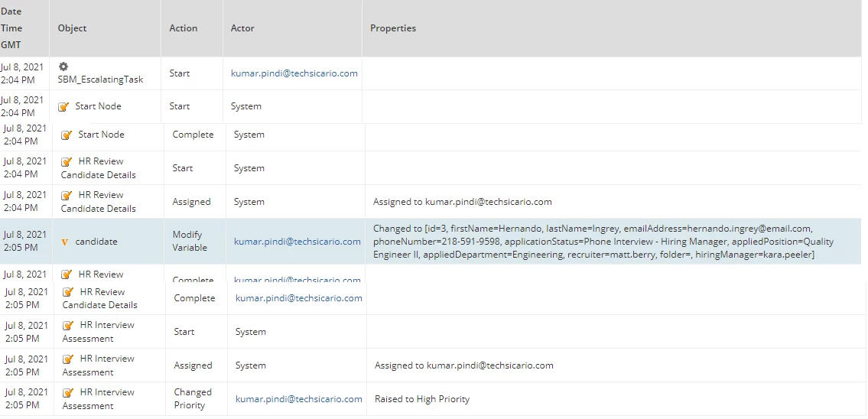The width and height of the screenshot is (868, 419).
Task: Select the HR Interview Assessment text in the Start row
Action: (x=99, y=332)
